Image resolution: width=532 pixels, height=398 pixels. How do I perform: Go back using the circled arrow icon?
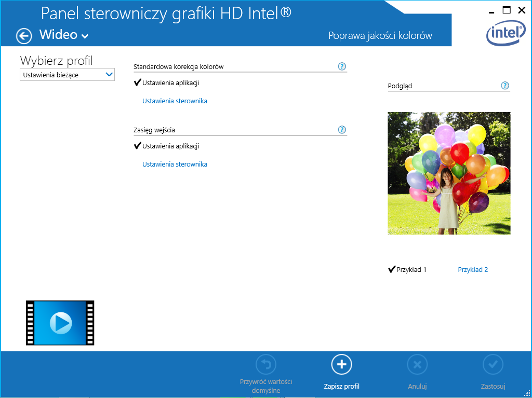24,36
